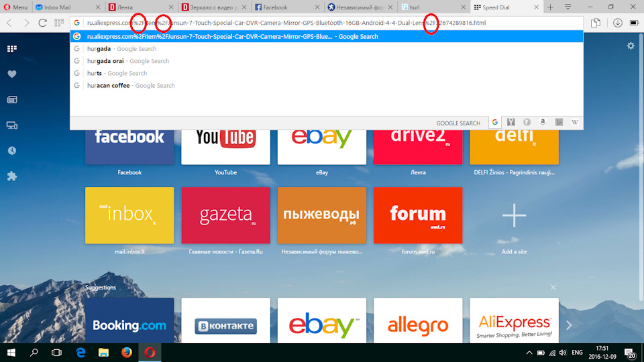Switch to the hurl tab
The image size is (644, 362).
(433, 7)
